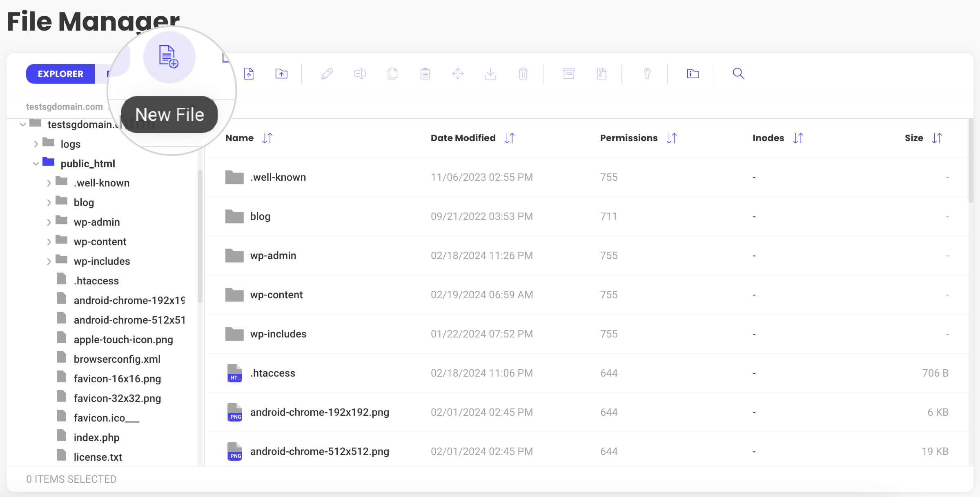980x497 pixels.
Task: Select the Edit pencil icon in toolbar
Action: click(327, 74)
